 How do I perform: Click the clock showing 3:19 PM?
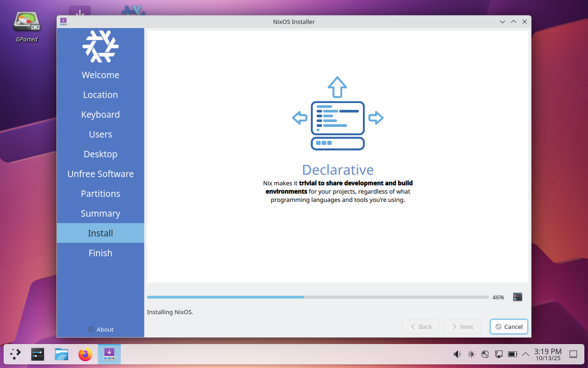pos(548,354)
